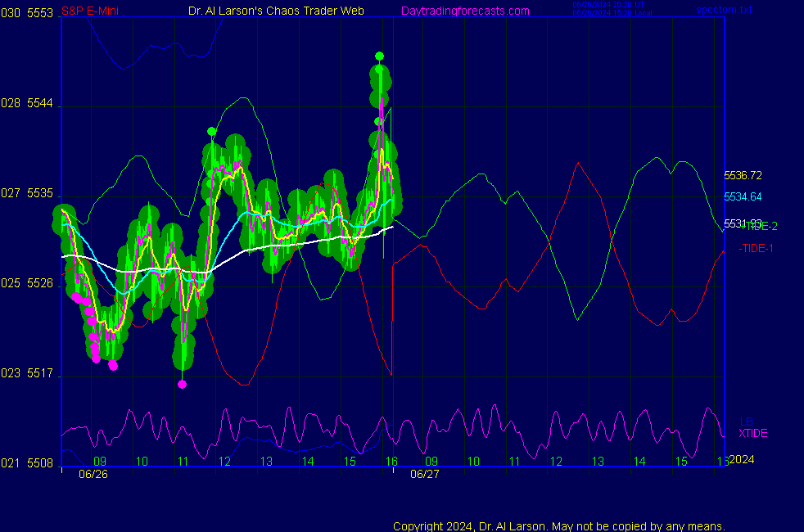Click the "S&P E-Mini" chart title
This screenshot has height=532, width=804.
point(90,11)
